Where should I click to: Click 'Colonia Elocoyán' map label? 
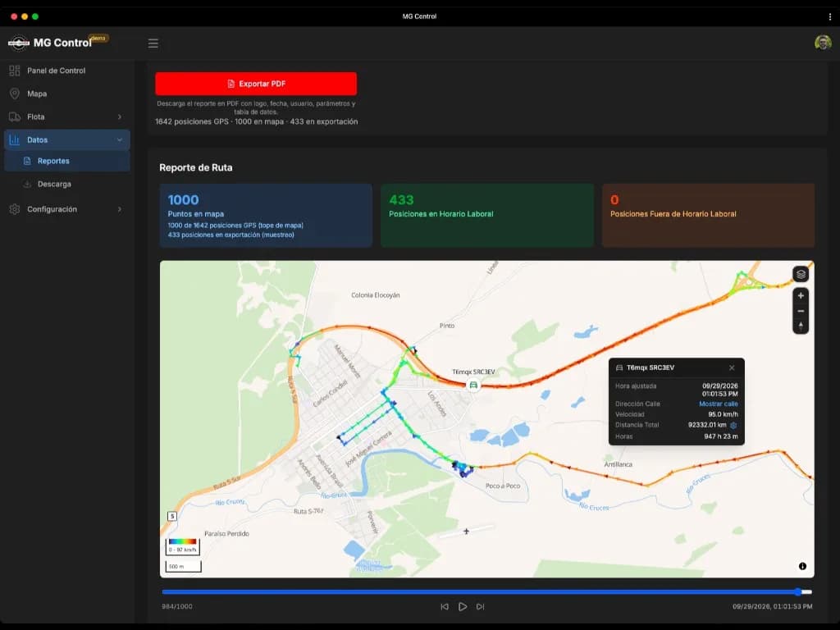pyautogui.click(x=376, y=295)
